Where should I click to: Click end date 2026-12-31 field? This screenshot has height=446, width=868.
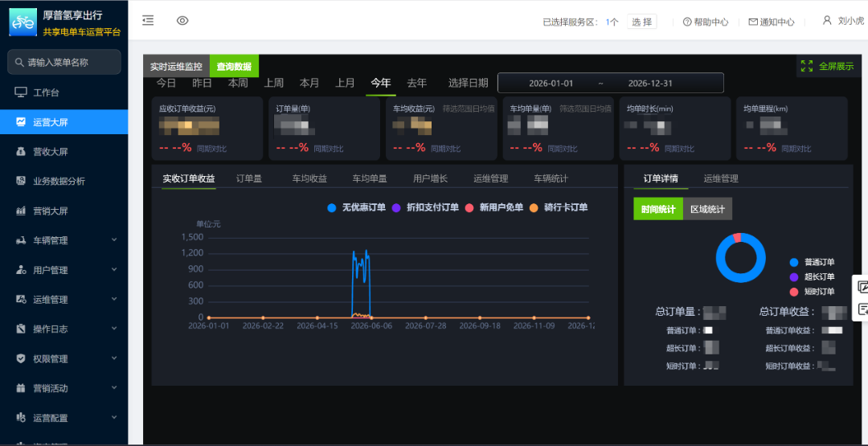(650, 84)
